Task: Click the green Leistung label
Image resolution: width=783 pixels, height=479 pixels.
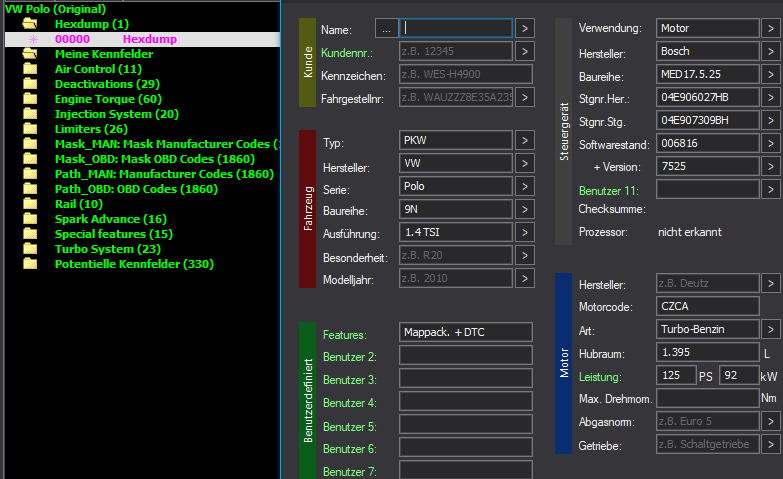Action: pos(600,377)
